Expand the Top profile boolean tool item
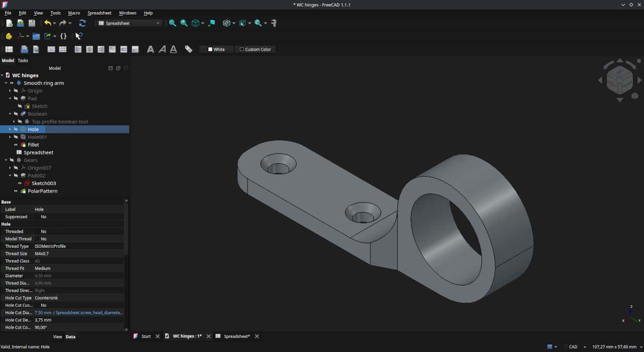 14,122
